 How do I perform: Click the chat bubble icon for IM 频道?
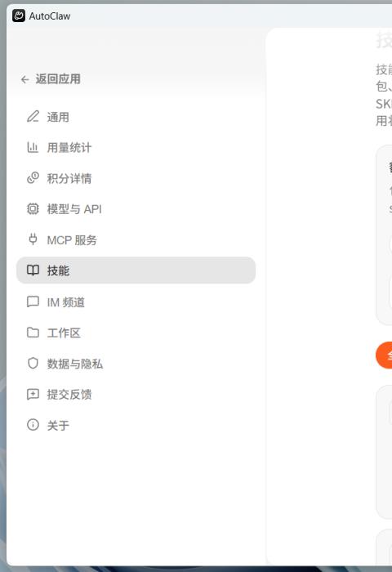coord(33,302)
